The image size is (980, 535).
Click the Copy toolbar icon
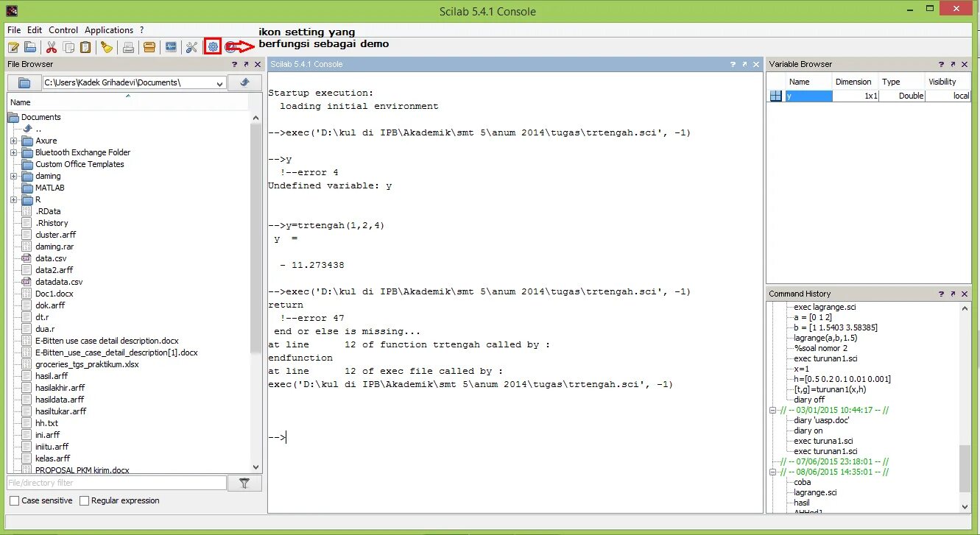[x=68, y=47]
